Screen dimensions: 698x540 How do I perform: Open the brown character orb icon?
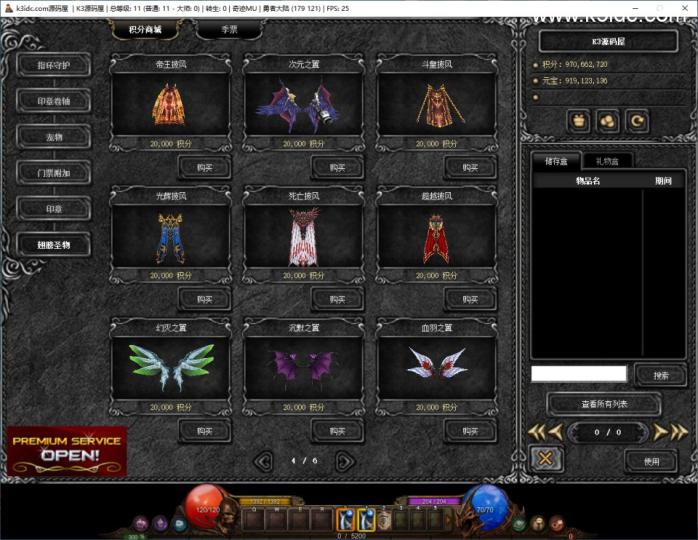[538, 523]
